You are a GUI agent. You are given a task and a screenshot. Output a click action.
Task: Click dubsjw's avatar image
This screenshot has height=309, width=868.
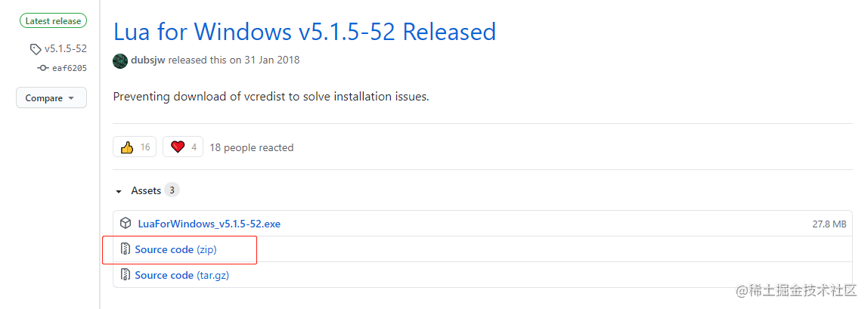pos(120,60)
